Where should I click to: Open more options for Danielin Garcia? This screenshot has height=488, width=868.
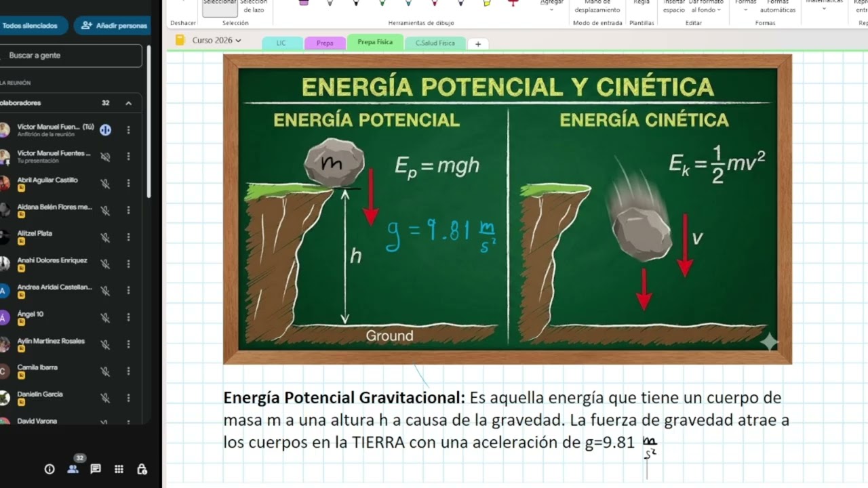click(x=128, y=399)
